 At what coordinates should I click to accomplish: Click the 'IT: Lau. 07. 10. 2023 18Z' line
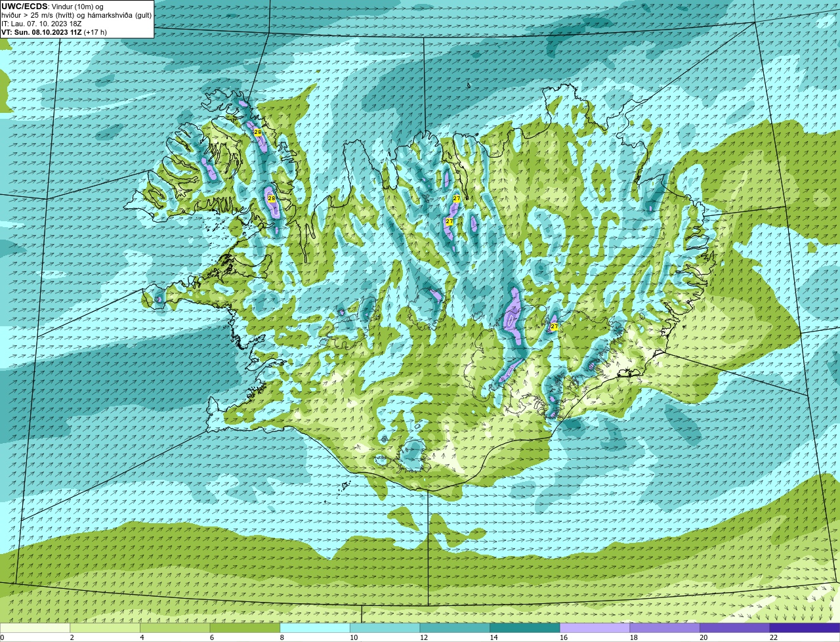[41, 24]
